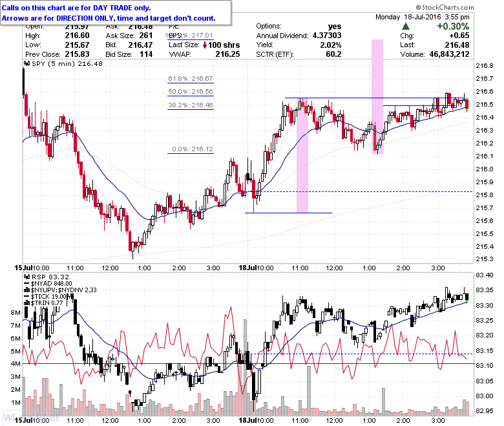
Task: Click the 1M volume axis label
Action: pyautogui.click(x=16, y=403)
